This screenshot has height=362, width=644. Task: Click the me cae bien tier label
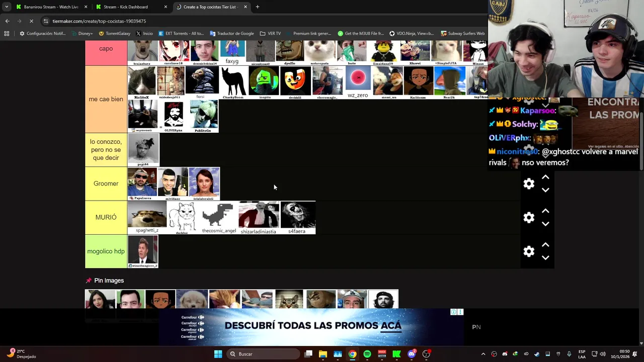(106, 99)
